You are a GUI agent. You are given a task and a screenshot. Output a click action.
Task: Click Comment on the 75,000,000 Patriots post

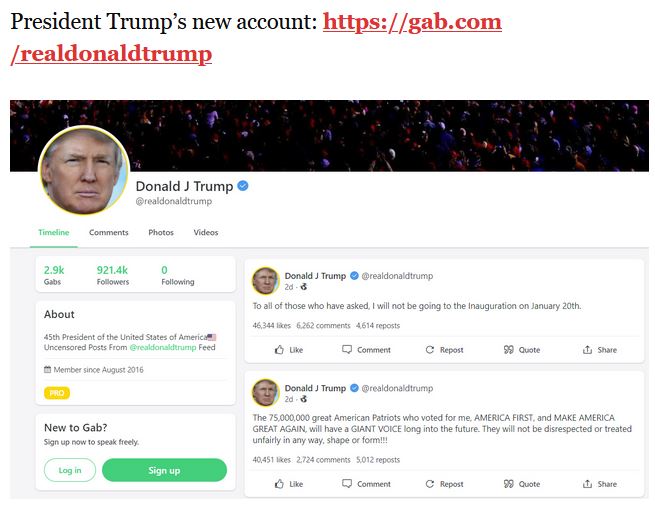pyautogui.click(x=366, y=484)
